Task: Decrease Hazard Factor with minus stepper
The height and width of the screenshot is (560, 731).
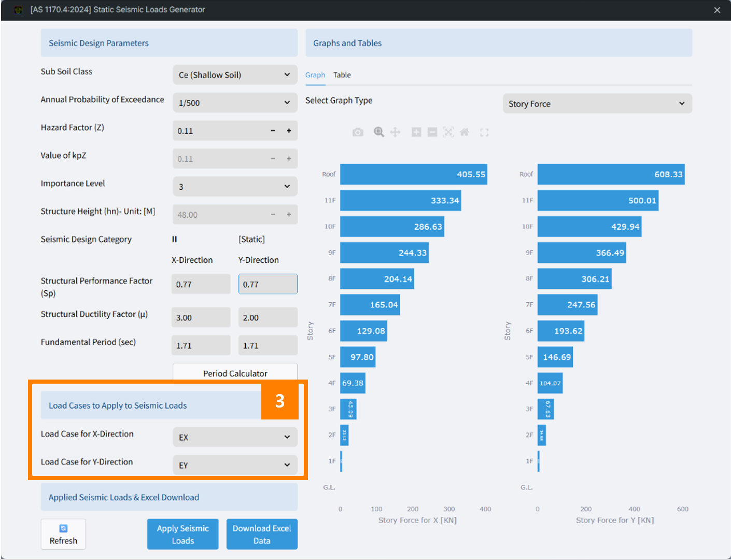Action: click(273, 131)
